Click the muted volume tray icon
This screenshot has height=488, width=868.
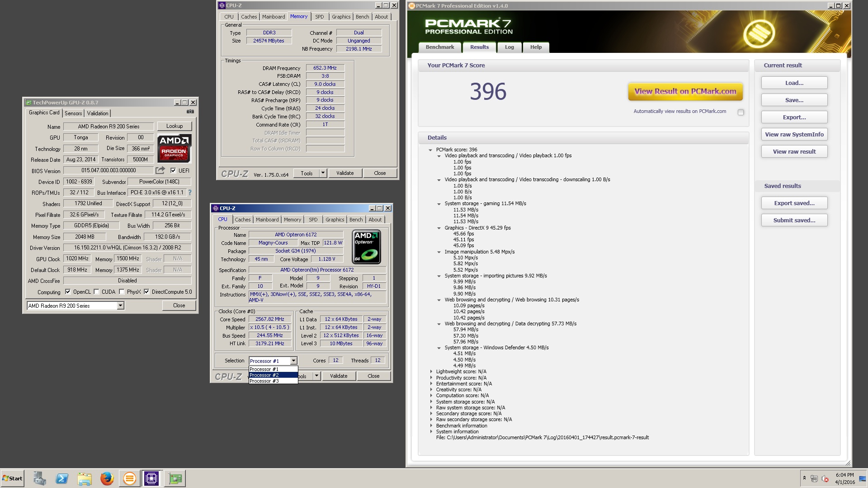pyautogui.click(x=825, y=479)
